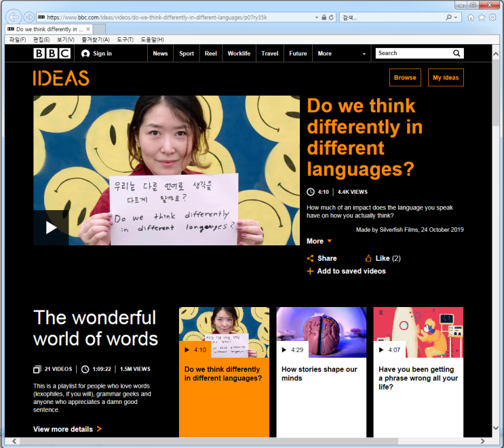
Task: Expand the BBC More navigation dropdown
Action: [x=342, y=54]
